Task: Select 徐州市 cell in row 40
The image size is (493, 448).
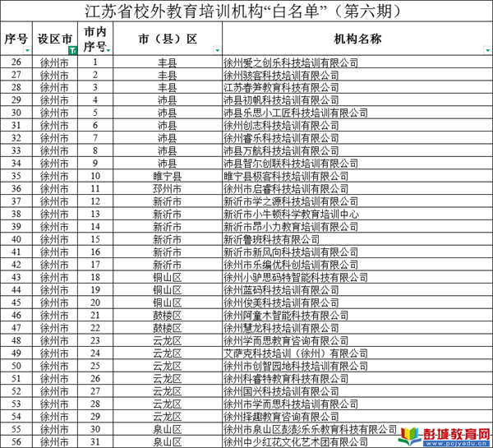Action: (x=55, y=239)
